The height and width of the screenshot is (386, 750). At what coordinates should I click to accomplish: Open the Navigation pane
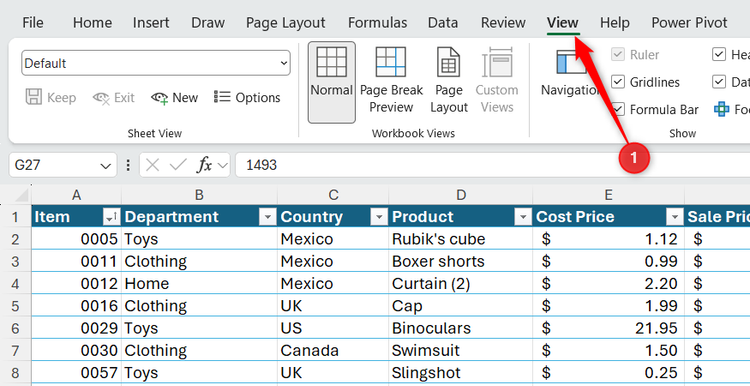570,72
